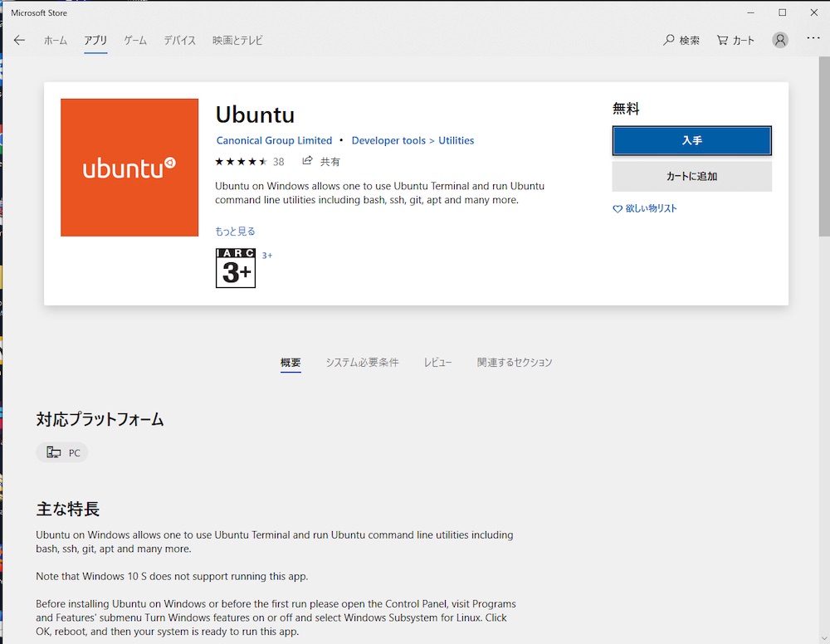This screenshot has height=644, width=830.
Task: Click the 主な特長 heading
Action: [68, 509]
